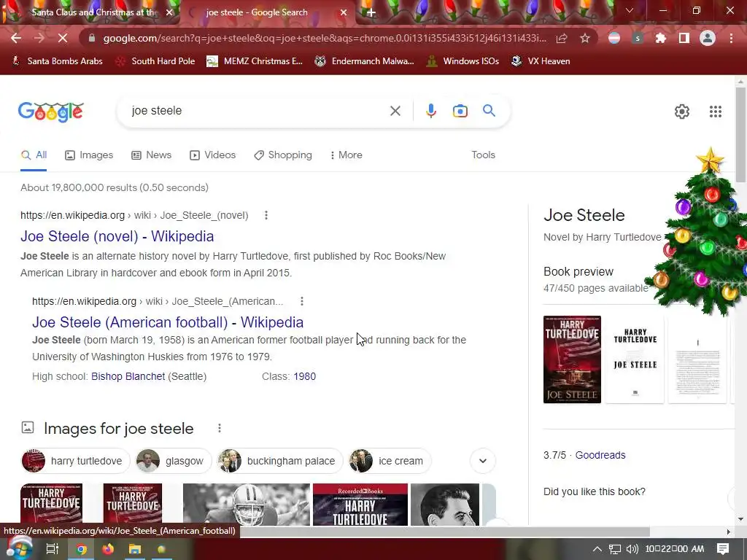Show hidden tray icons chevron

click(597, 549)
